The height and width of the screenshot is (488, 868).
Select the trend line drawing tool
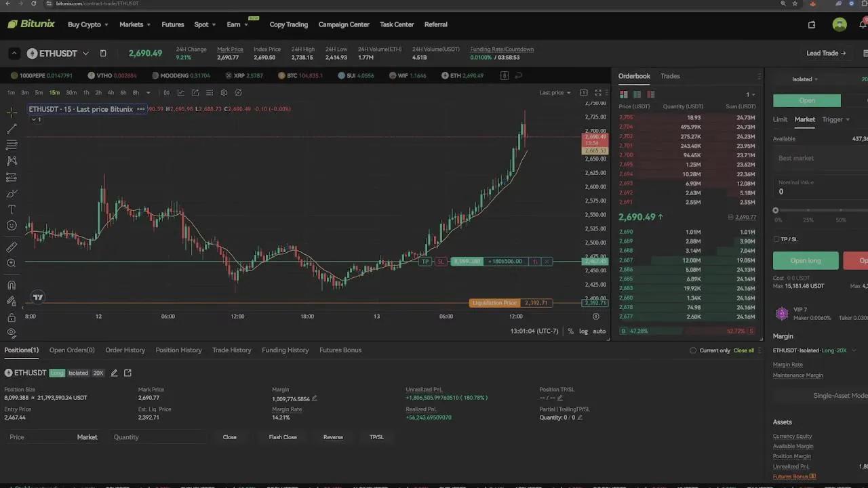coord(12,129)
